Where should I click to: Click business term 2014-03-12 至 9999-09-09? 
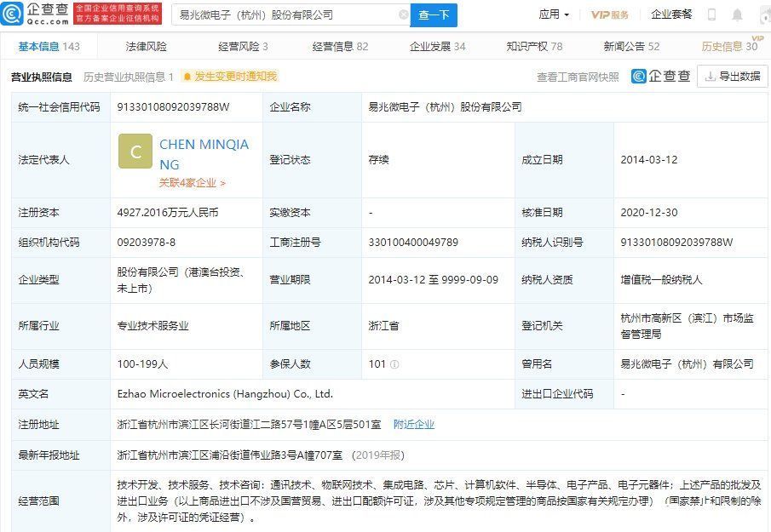point(433,280)
